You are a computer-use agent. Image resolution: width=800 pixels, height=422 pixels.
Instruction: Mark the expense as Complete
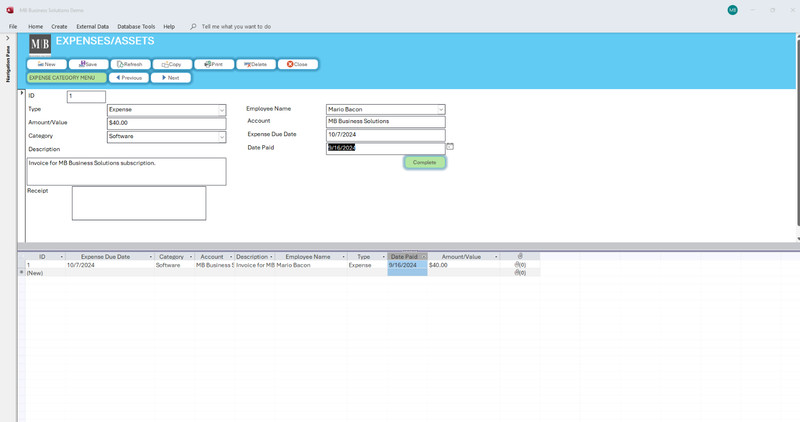click(x=424, y=162)
